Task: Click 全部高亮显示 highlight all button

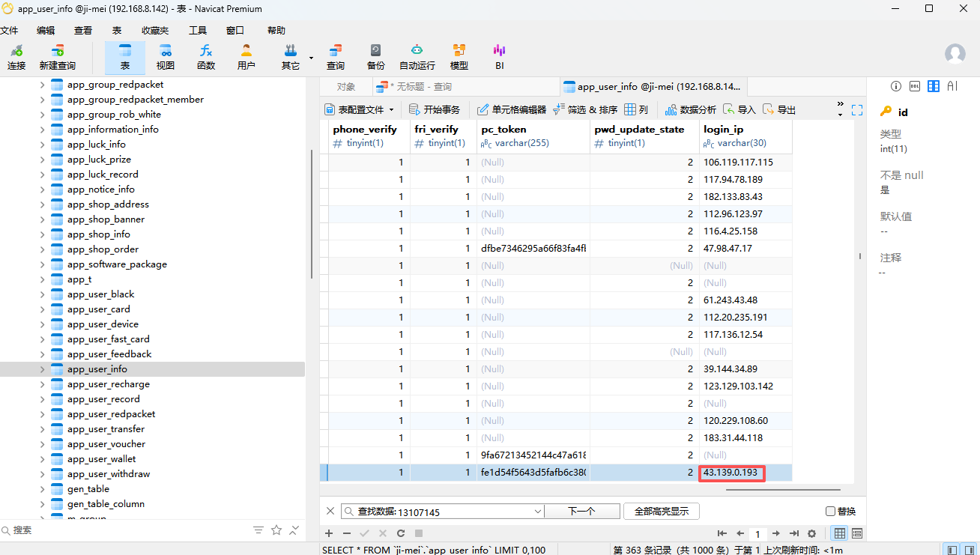Action: click(x=661, y=512)
